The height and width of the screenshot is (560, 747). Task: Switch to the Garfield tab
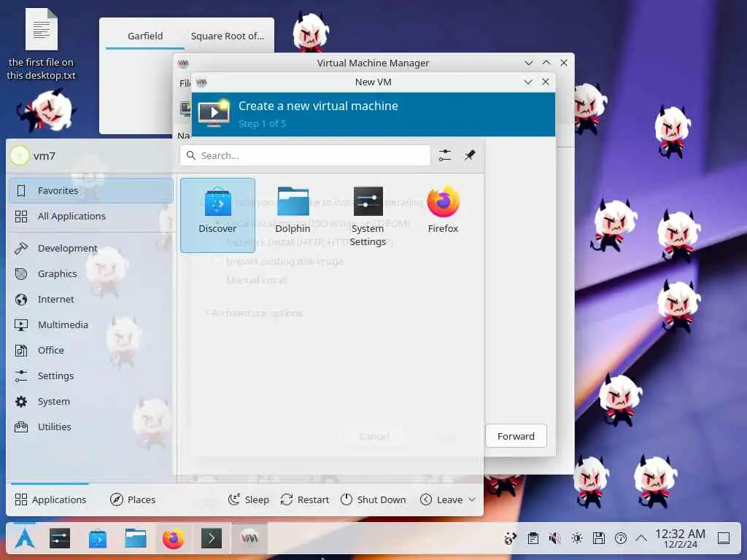click(x=145, y=36)
